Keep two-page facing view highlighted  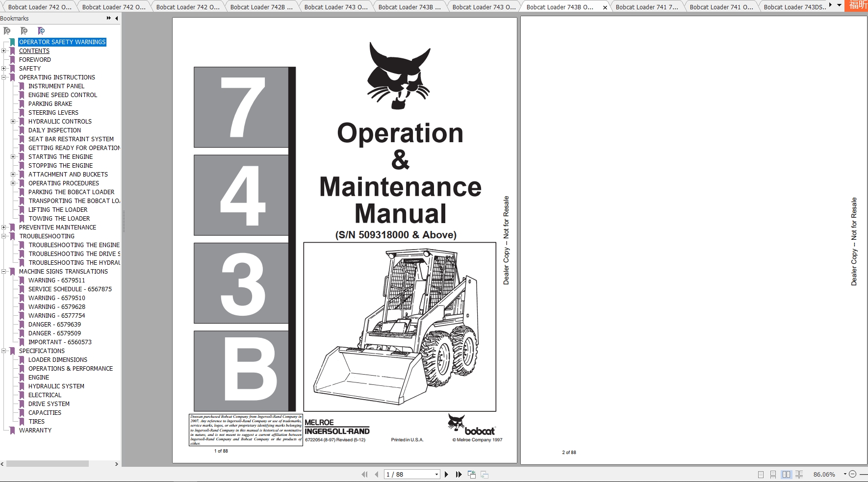point(787,474)
